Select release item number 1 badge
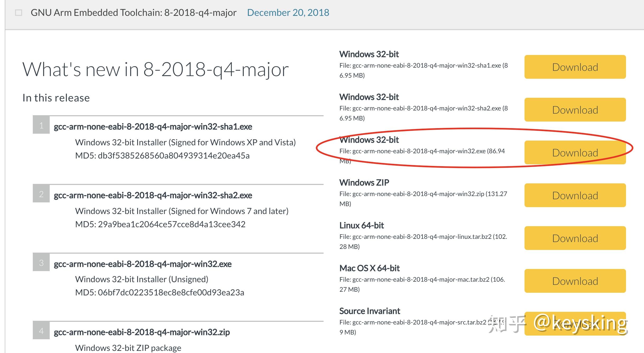This screenshot has height=353, width=644. point(41,125)
